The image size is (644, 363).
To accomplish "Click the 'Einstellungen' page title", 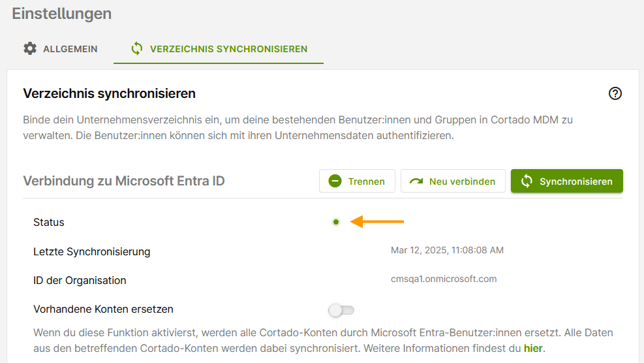I will point(61,14).
